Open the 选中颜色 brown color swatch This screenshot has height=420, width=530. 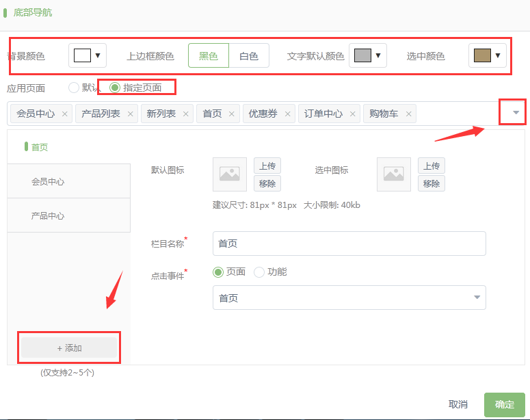click(488, 55)
